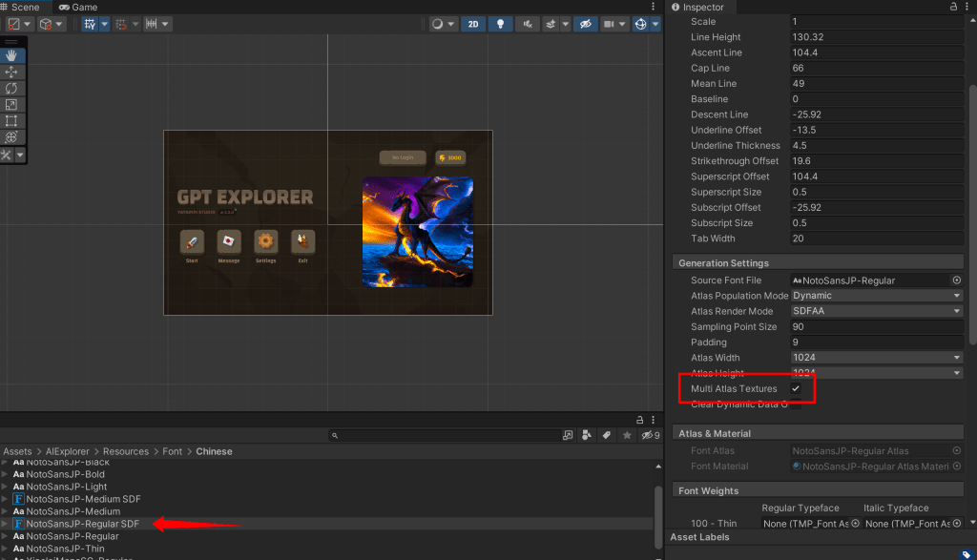Open scene camera settings dropdown arrow
The height and width of the screenshot is (560, 977).
point(622,24)
